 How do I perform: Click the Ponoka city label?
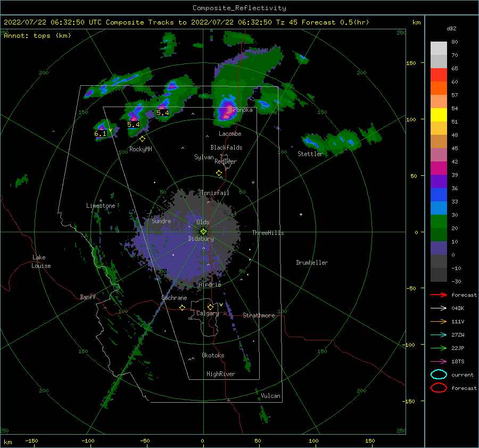coord(243,110)
